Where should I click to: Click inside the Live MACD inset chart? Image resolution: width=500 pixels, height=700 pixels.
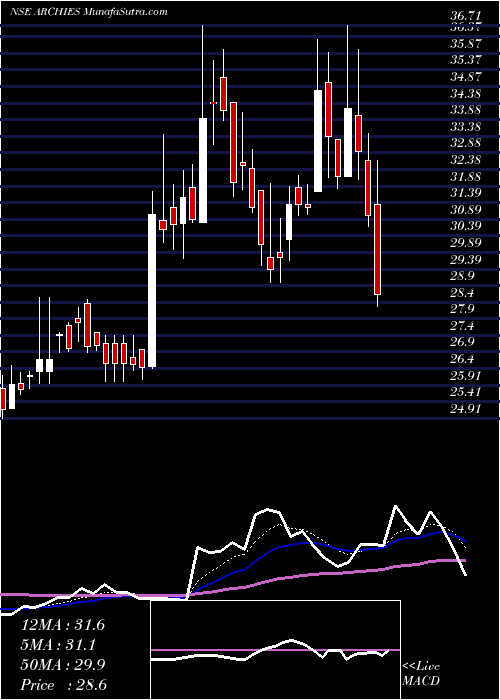(275, 650)
